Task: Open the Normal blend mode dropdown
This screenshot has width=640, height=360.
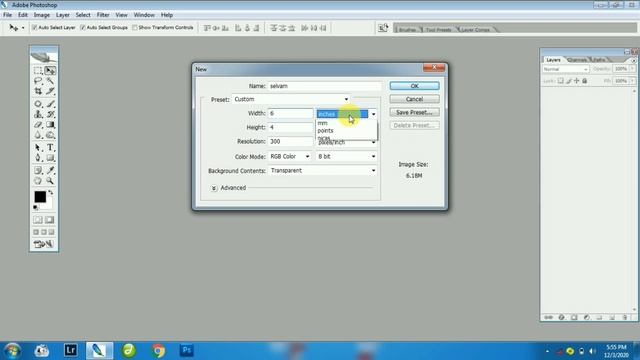Action: pyautogui.click(x=565, y=69)
